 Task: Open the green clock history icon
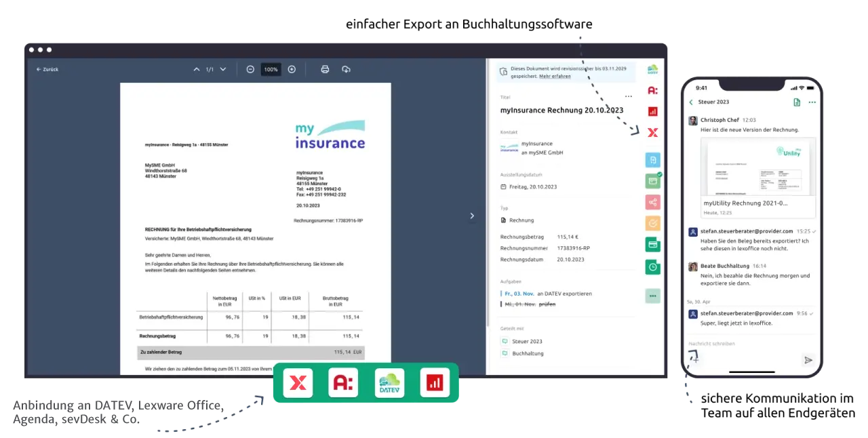point(652,267)
